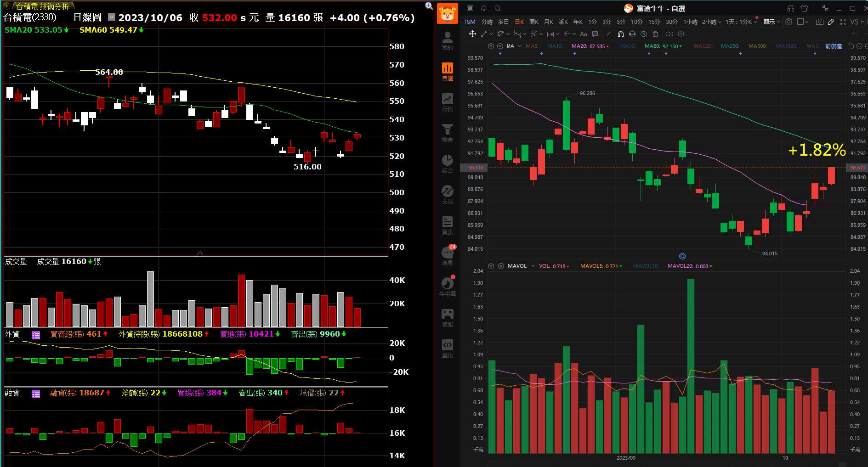
Task: Click the notification bell in Futubull title bar
Action: pyautogui.click(x=484, y=8)
